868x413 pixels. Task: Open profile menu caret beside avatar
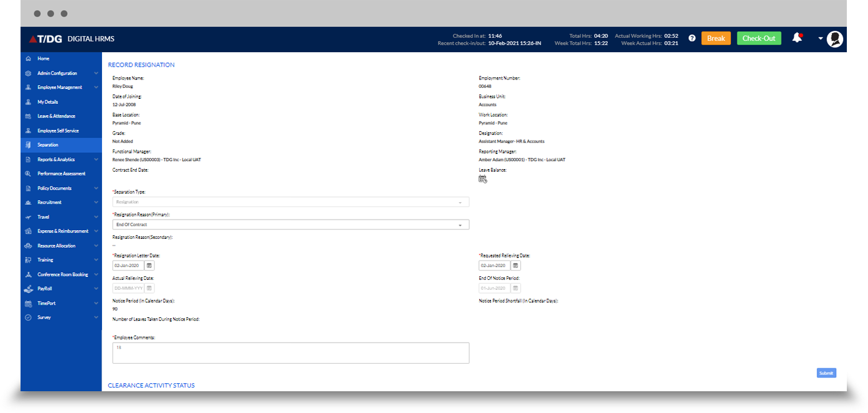coord(820,39)
